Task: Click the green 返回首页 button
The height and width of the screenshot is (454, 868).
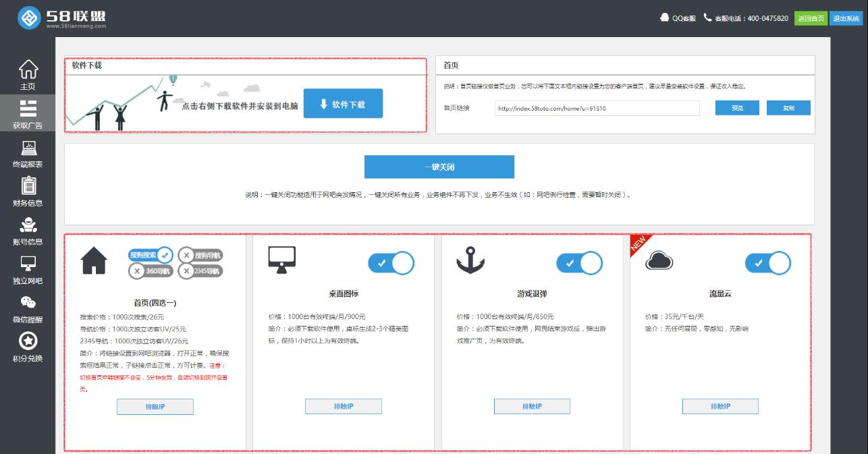Action: tap(811, 18)
